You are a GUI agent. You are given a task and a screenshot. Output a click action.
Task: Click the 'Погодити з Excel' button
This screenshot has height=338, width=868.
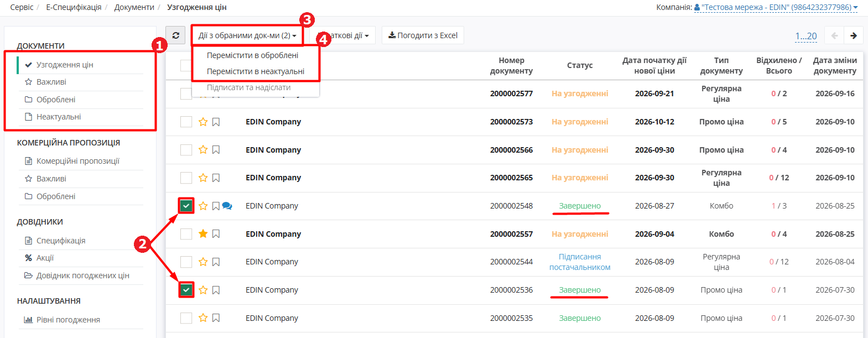coord(423,35)
